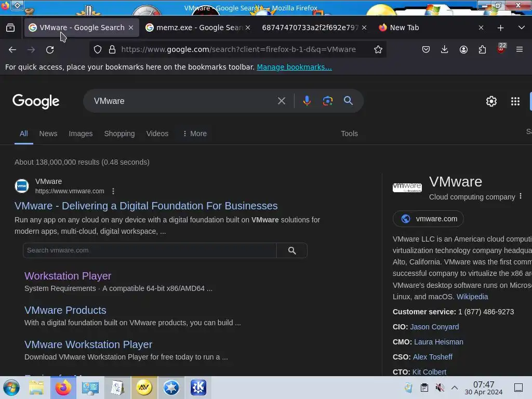532x399 pixels.
Task: Open the three-dot menu next to vmware.com result
Action: pos(113,191)
